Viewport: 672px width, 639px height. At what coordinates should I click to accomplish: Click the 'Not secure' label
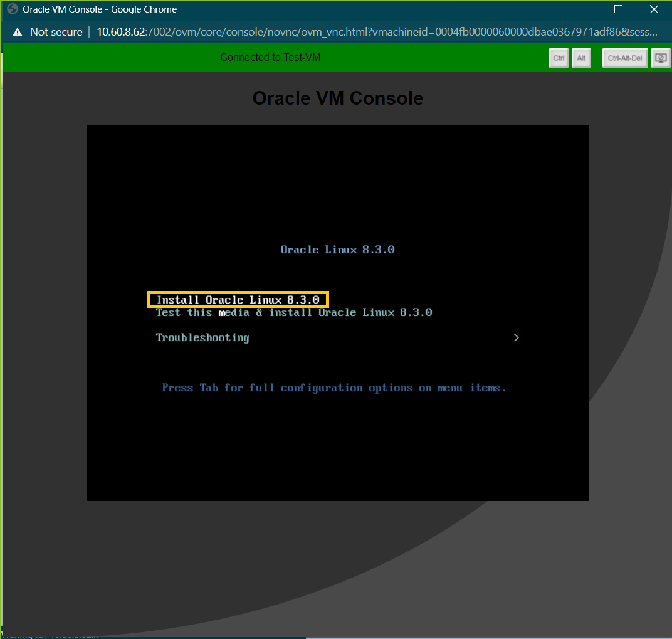pyautogui.click(x=56, y=32)
